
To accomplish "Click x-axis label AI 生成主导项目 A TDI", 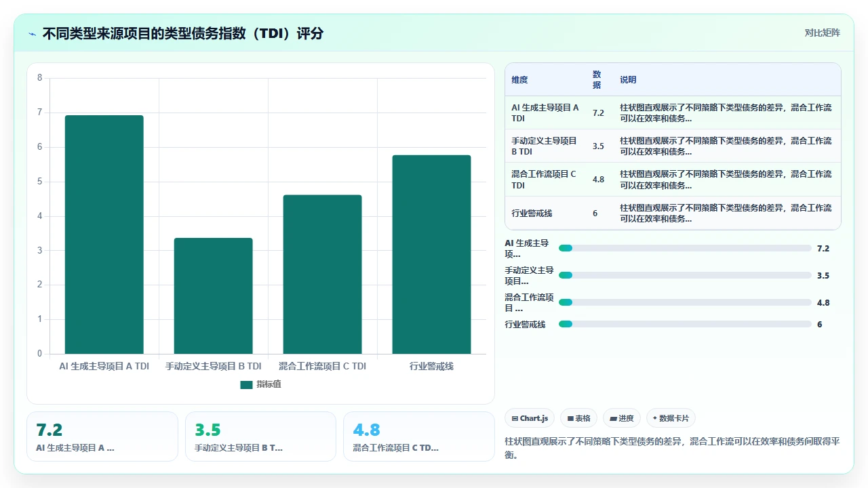I will [x=104, y=366].
